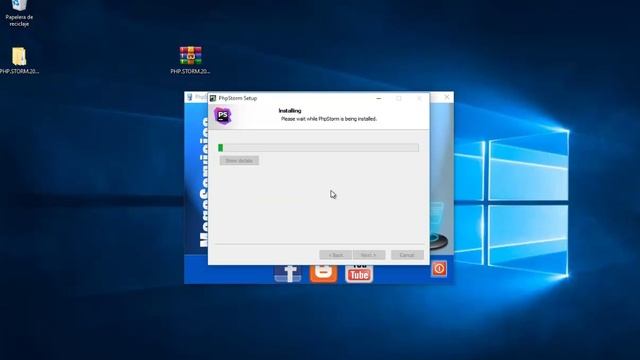Click the Back button in PhpStorm Setup

coord(336,255)
